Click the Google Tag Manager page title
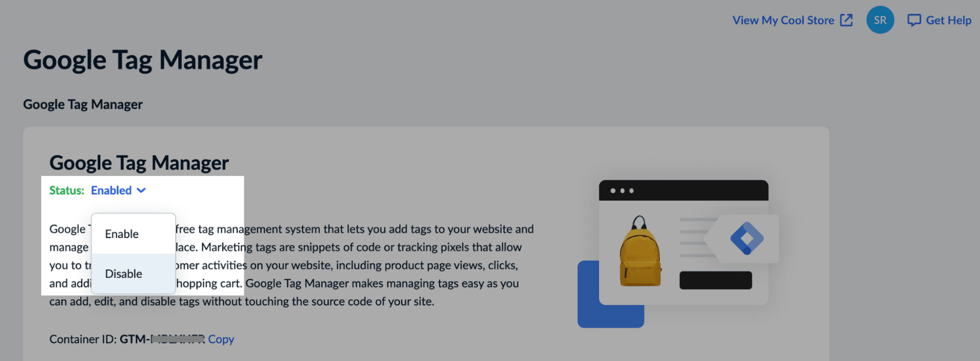The width and height of the screenshot is (980, 361). click(x=142, y=60)
